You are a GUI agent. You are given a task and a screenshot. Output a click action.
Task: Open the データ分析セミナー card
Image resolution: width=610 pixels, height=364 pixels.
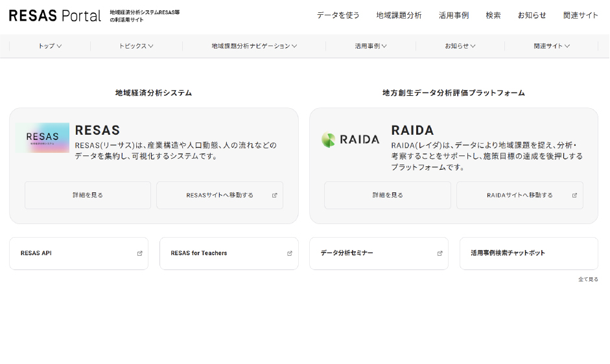point(379,253)
